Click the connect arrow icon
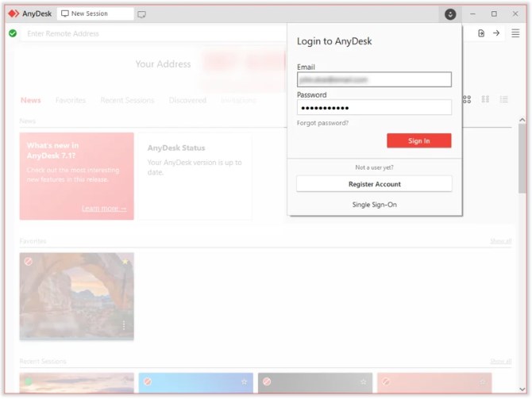The image size is (532, 399). tap(496, 33)
